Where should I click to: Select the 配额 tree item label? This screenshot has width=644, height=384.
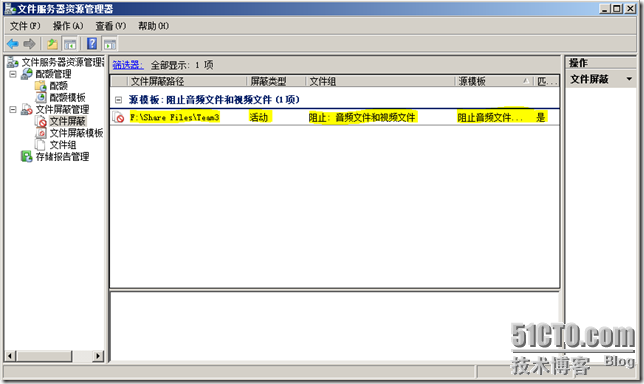tap(58, 86)
